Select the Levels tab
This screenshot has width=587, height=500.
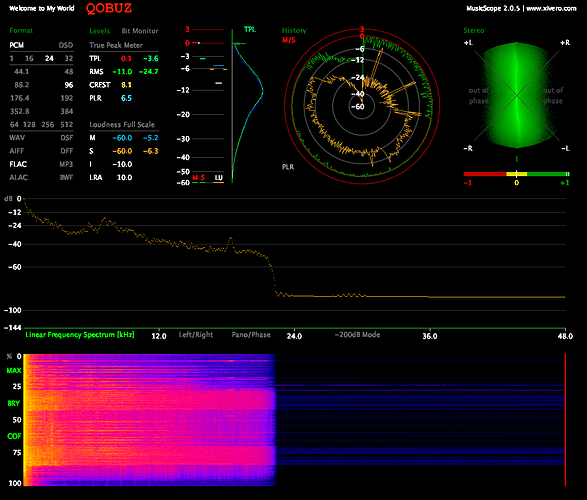pyautogui.click(x=99, y=31)
